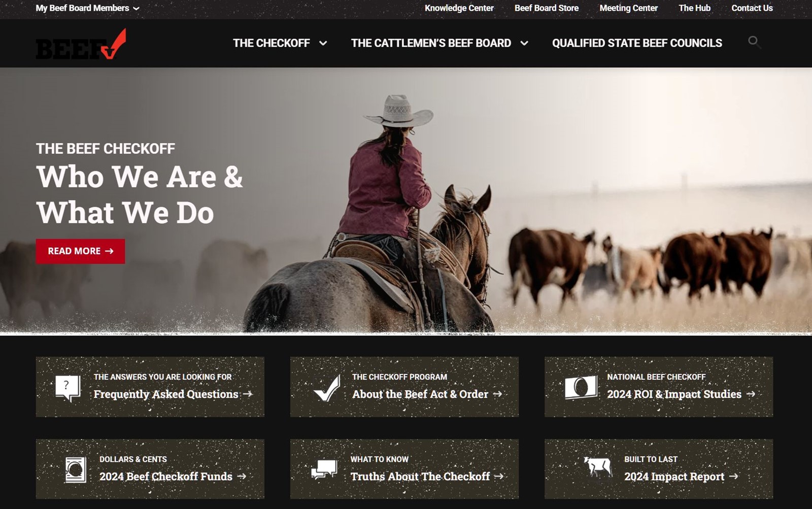Click the question mark FAQ icon

67,388
